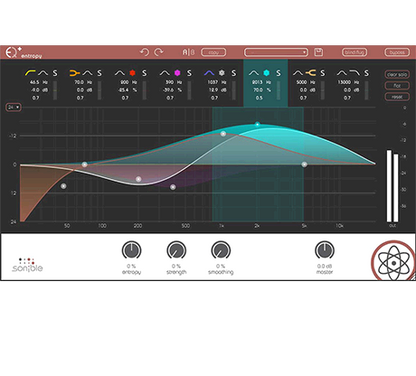The image size is (416, 376).
Task: Select bell filter type on 200 Hz band
Action: tap(120, 73)
